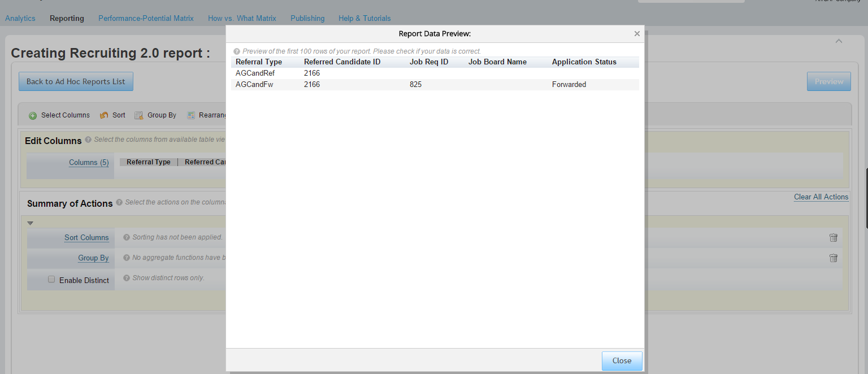This screenshot has height=374, width=868.
Task: Go to Performance-Potential Matrix tab
Action: click(146, 18)
